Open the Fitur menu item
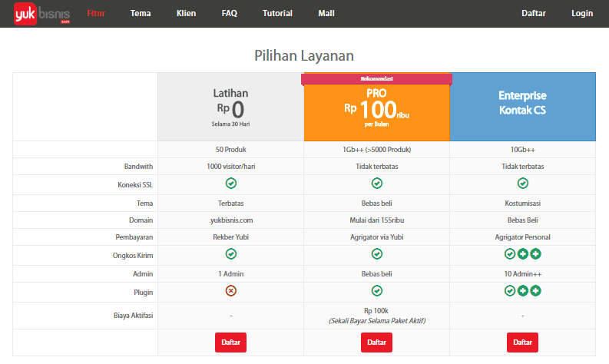Image resolution: width=609 pixels, height=364 pixels. point(96,14)
